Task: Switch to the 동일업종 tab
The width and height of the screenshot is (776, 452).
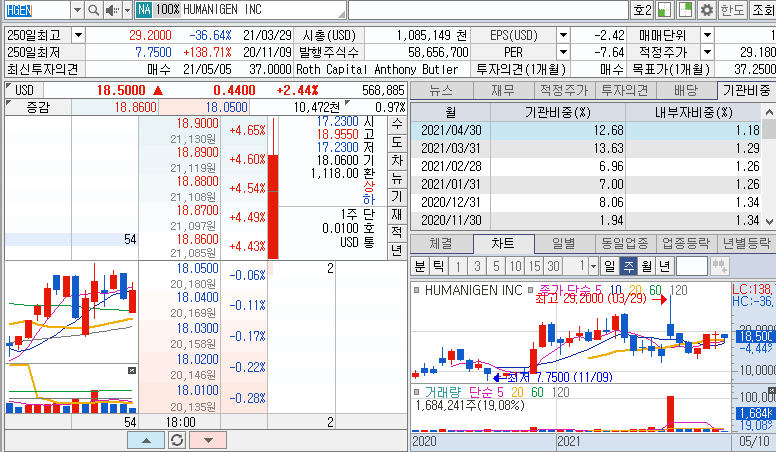Action: [x=625, y=244]
